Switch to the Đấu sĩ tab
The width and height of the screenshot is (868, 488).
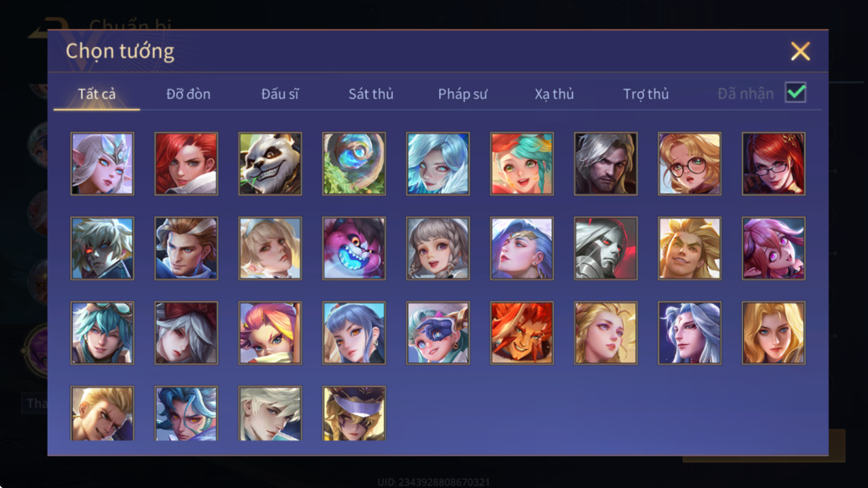280,94
